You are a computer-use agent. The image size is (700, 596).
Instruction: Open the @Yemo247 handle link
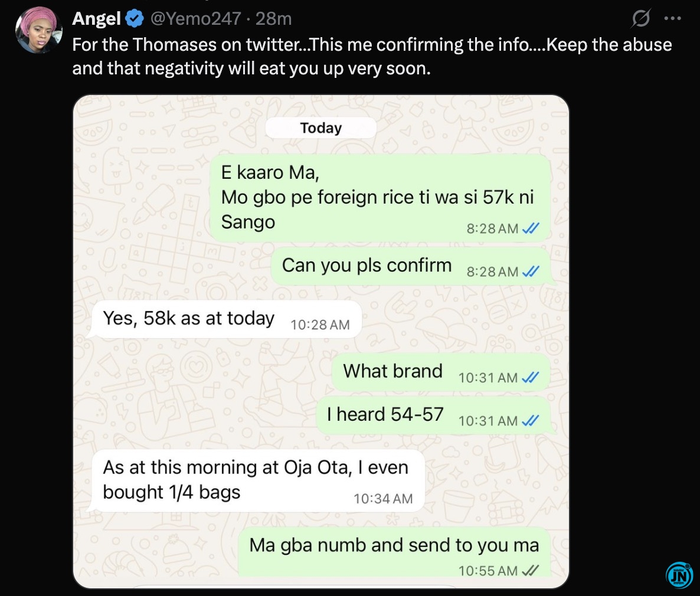point(195,19)
